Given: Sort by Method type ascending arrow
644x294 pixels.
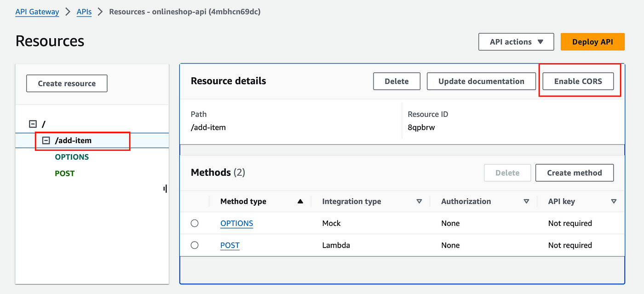Looking at the screenshot, I should 300,202.
